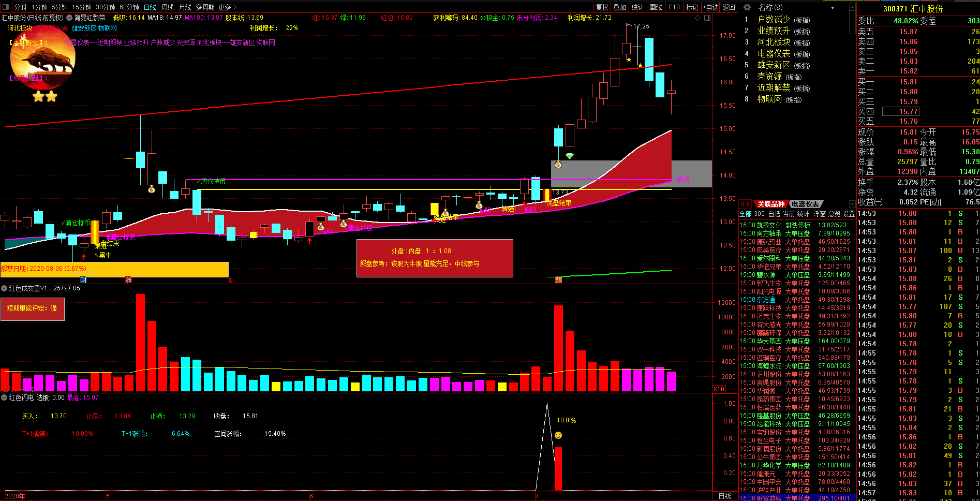Switch to 5分钟 timeframe
This screenshot has height=501, width=980.
pyautogui.click(x=60, y=7)
